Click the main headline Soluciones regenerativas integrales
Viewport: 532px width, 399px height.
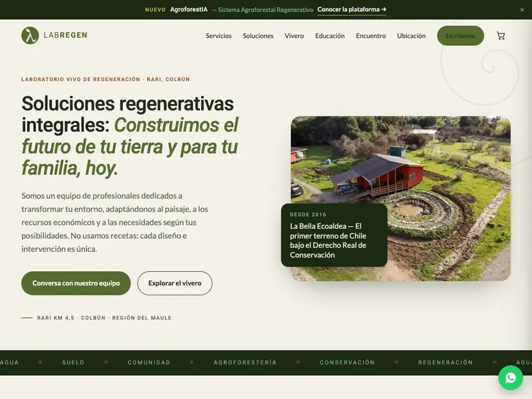click(130, 136)
